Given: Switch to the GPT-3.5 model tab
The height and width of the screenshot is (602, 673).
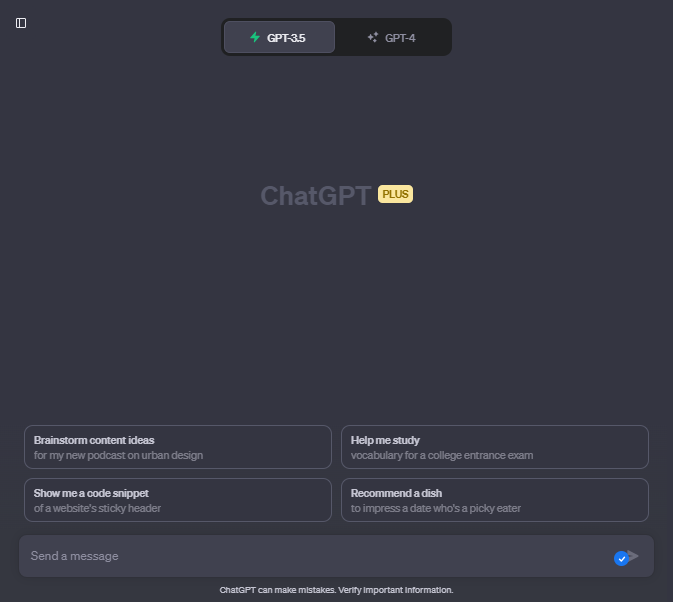Looking at the screenshot, I should pyautogui.click(x=279, y=37).
